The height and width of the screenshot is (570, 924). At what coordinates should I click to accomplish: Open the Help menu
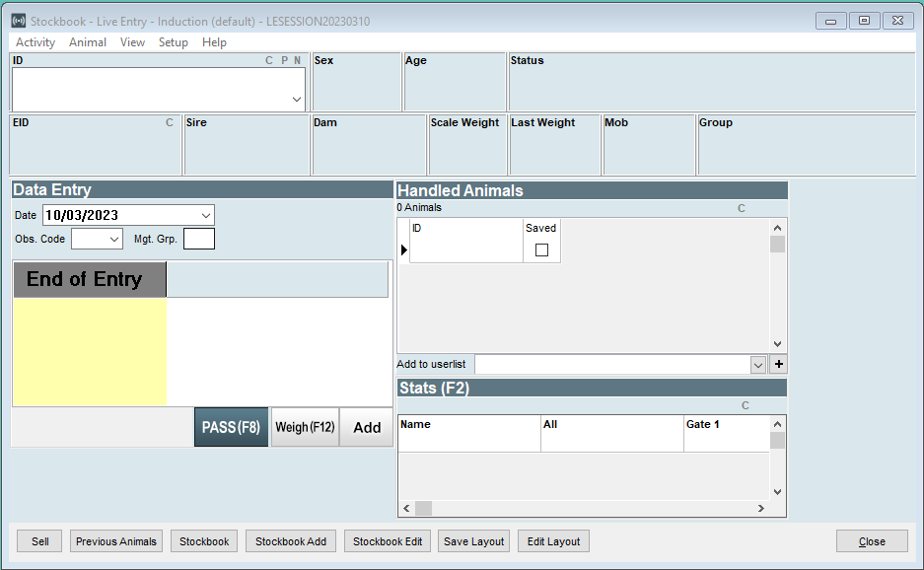point(214,42)
